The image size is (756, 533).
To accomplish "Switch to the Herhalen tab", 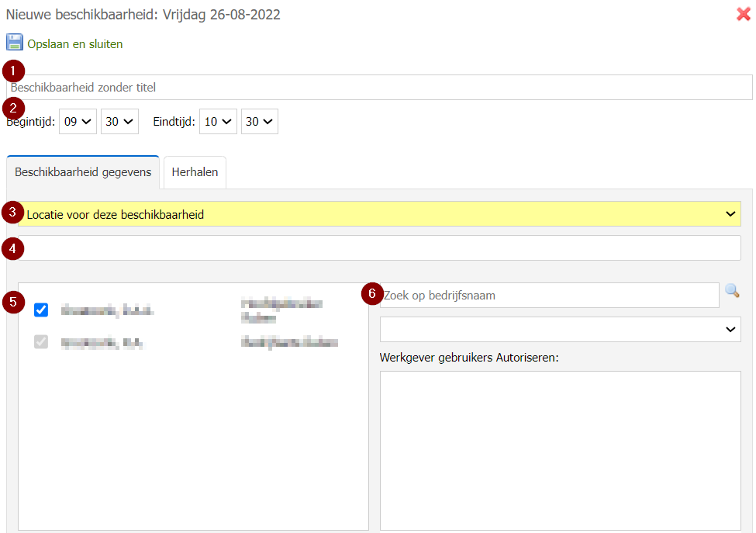I will 195,172.
